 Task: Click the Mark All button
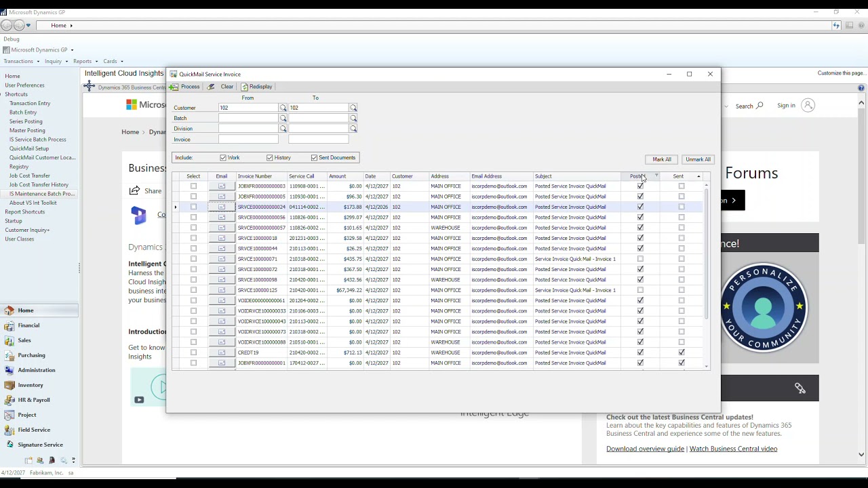coord(662,160)
